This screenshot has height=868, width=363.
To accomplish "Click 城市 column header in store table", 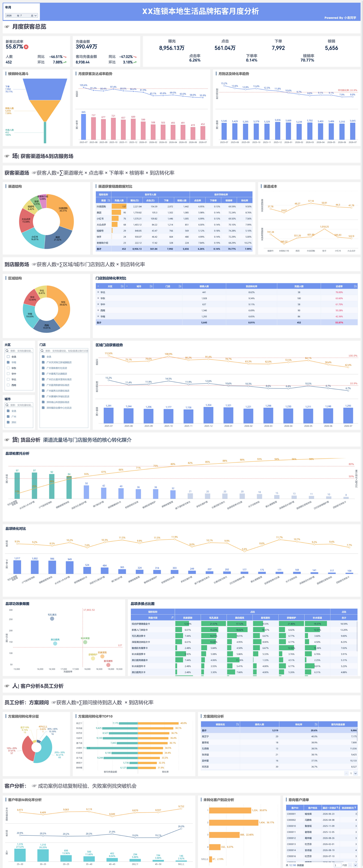I will [139, 286].
